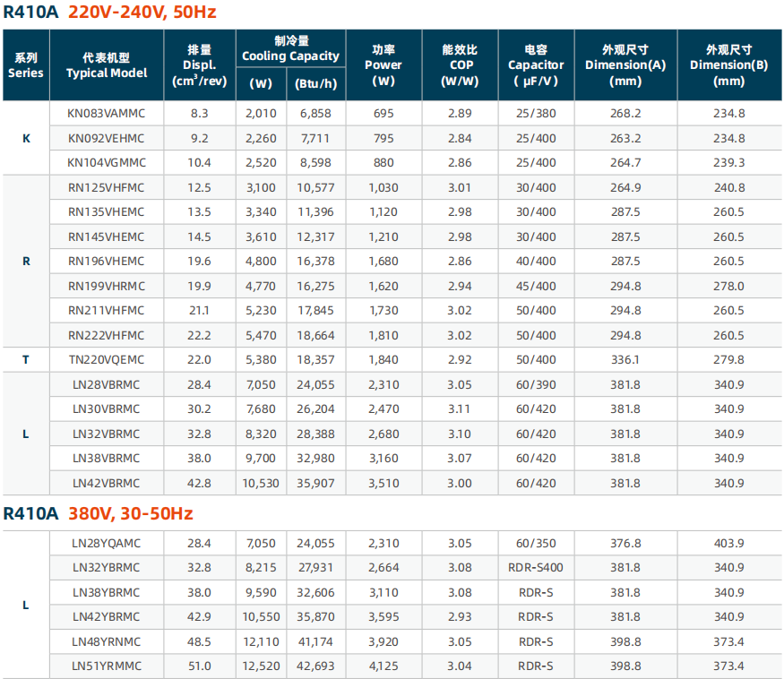Click the 336.1 dimension value
Viewport: 784px width, 679px height.
(x=625, y=360)
